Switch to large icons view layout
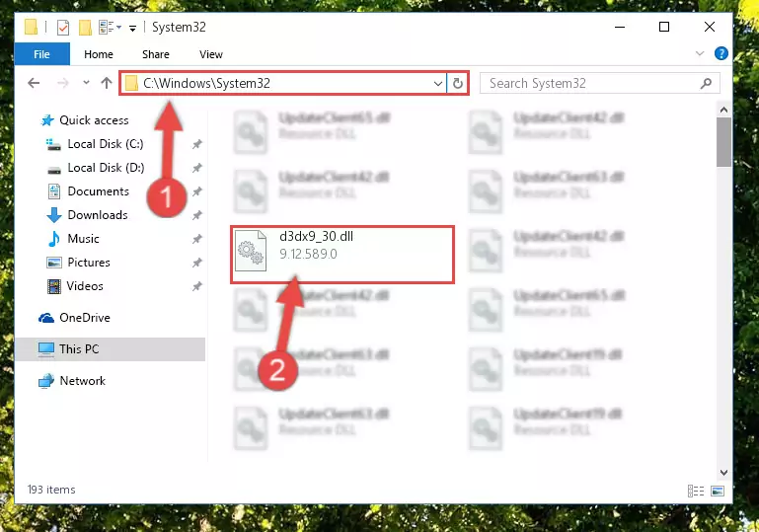This screenshot has height=532, width=759. tap(718, 491)
